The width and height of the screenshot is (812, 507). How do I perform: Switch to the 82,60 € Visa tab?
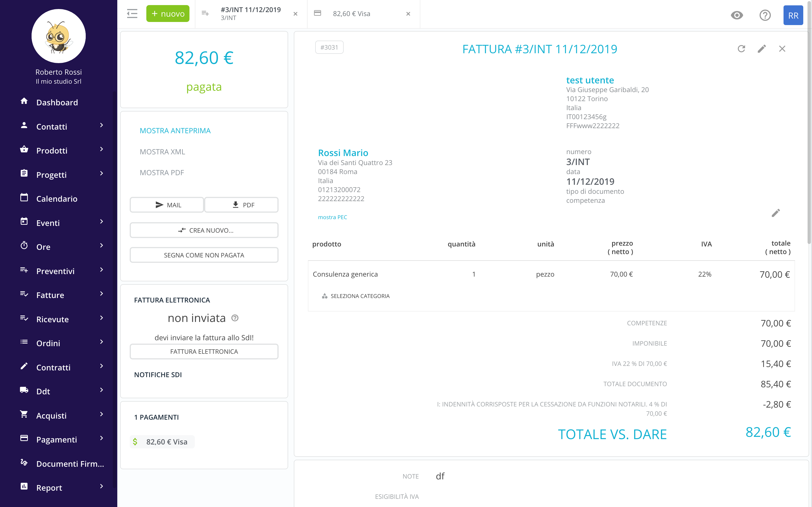(x=351, y=14)
